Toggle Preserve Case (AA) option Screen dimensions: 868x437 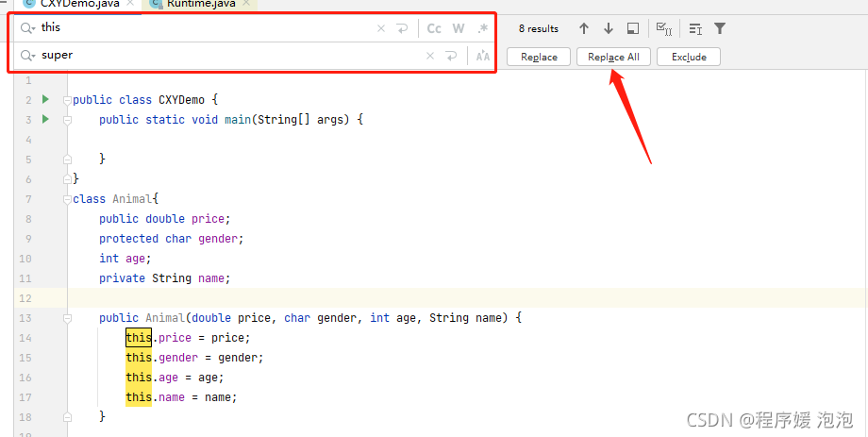click(483, 56)
